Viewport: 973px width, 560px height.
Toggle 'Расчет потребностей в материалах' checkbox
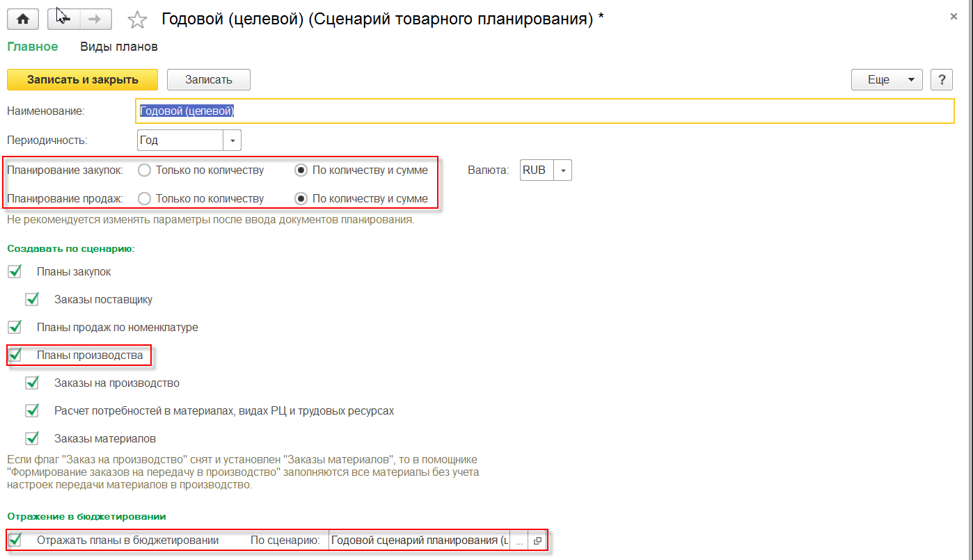click(x=31, y=410)
